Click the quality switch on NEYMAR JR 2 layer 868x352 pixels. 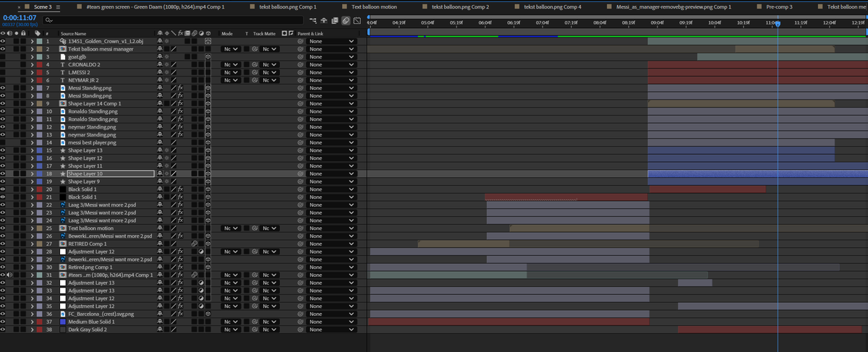click(x=174, y=80)
